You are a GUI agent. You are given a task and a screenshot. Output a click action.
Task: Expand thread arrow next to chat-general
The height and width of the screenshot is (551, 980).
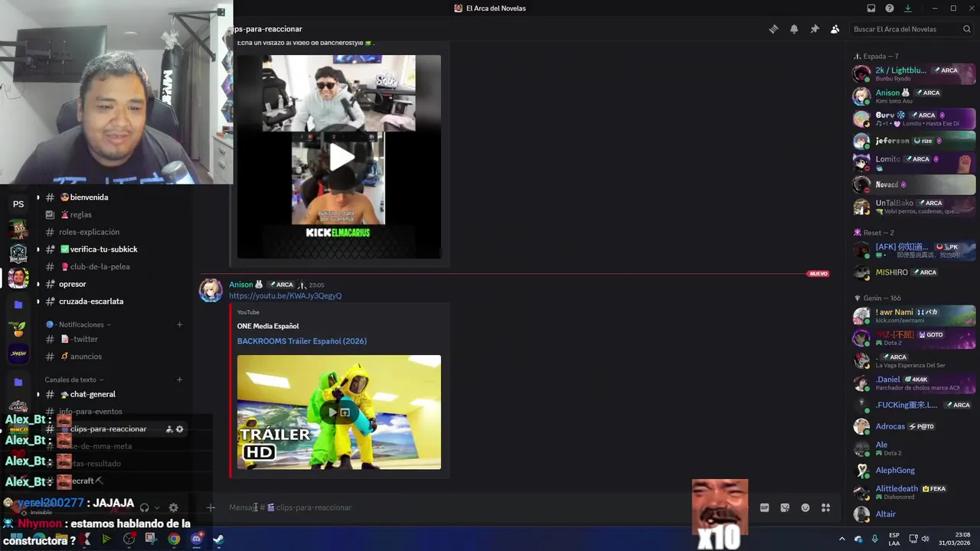click(38, 394)
